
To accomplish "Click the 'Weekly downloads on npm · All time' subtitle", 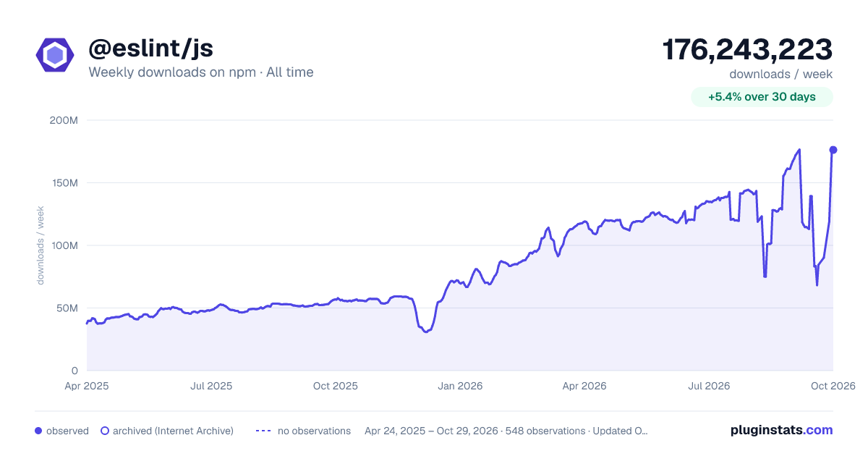I will pos(201,72).
